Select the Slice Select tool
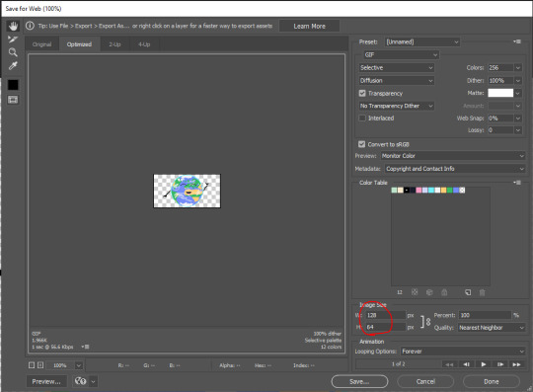The height and width of the screenshot is (392, 533). tap(13, 39)
